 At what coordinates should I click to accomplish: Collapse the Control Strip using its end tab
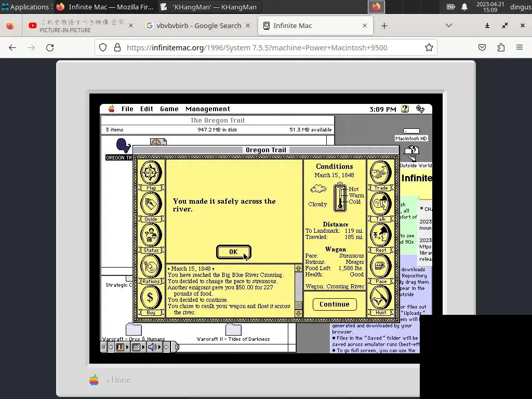coord(175,347)
